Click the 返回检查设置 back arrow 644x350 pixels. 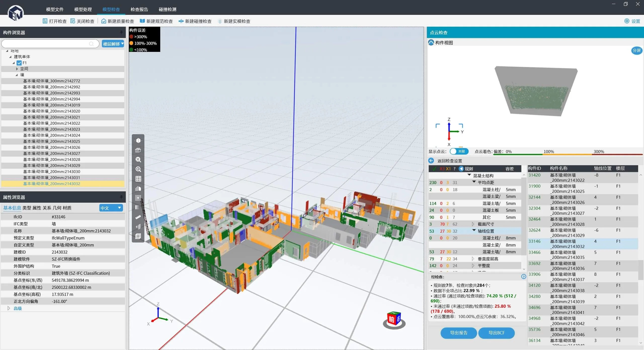[x=431, y=161]
